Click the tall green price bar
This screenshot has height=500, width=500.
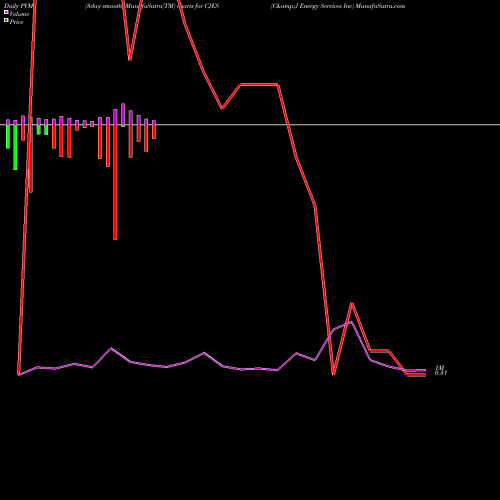pos(15,147)
